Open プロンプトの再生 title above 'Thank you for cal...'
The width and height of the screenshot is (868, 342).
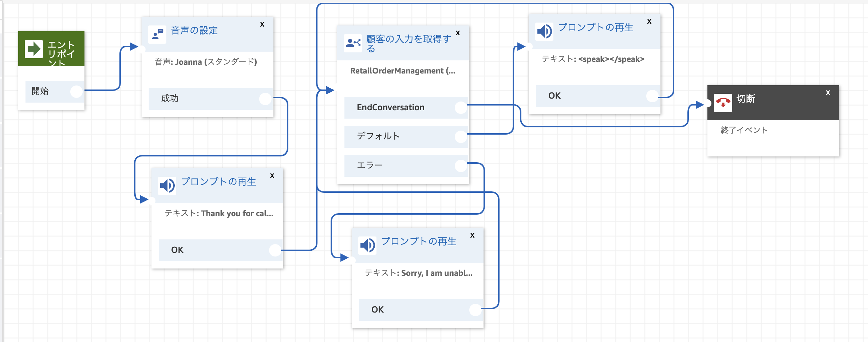[219, 182]
